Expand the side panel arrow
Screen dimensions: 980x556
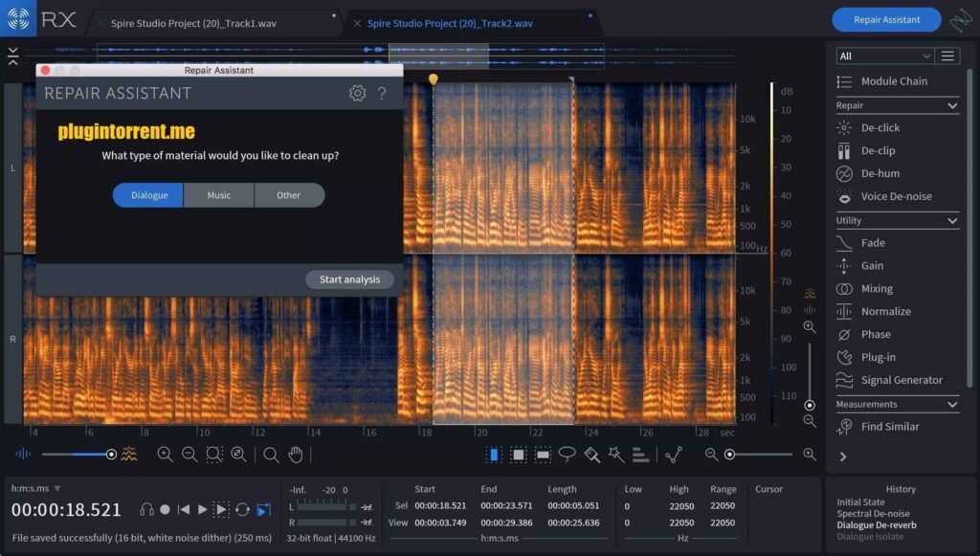(843, 456)
